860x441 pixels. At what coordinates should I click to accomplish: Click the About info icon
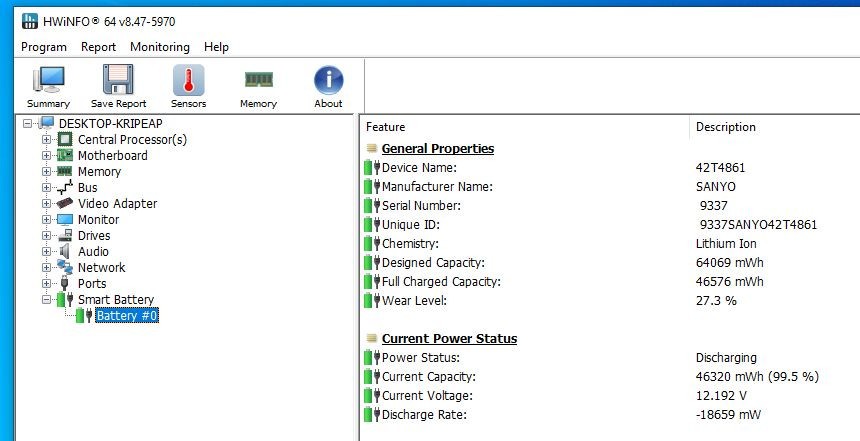(x=329, y=80)
